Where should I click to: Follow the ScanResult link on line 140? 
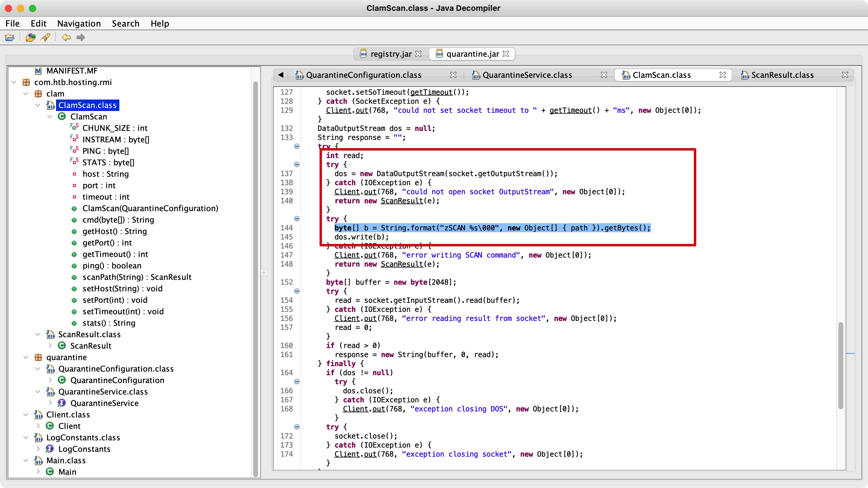click(401, 201)
